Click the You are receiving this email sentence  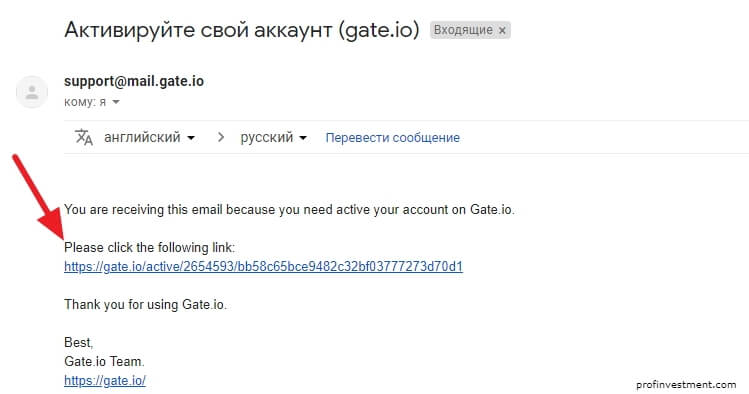(x=289, y=210)
